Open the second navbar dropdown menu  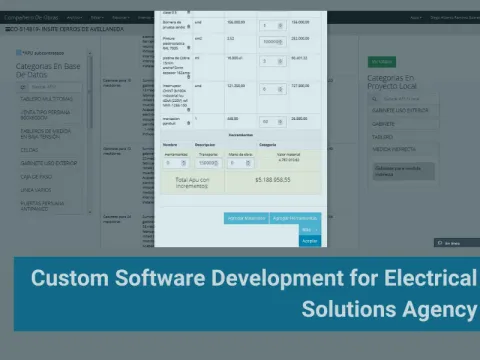pos(97,17)
